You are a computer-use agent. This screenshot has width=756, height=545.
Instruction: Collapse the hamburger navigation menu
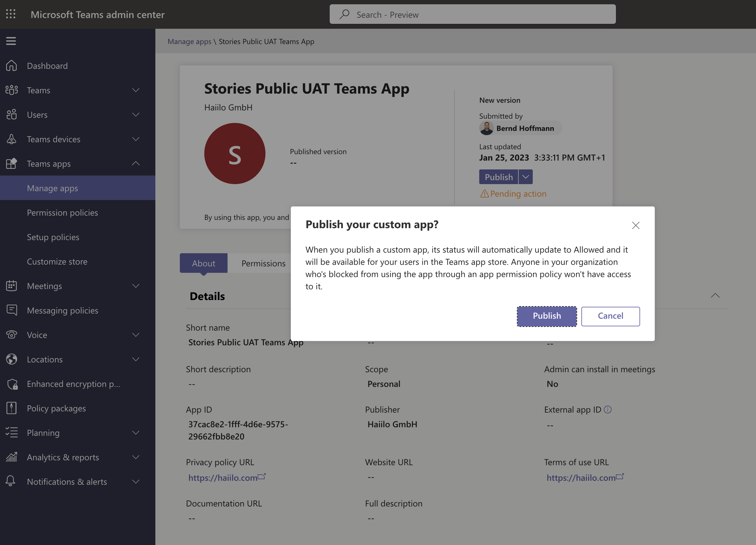coord(11,41)
